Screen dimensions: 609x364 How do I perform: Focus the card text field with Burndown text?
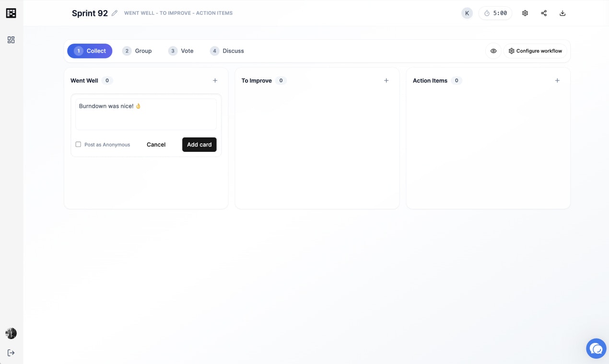pyautogui.click(x=146, y=114)
